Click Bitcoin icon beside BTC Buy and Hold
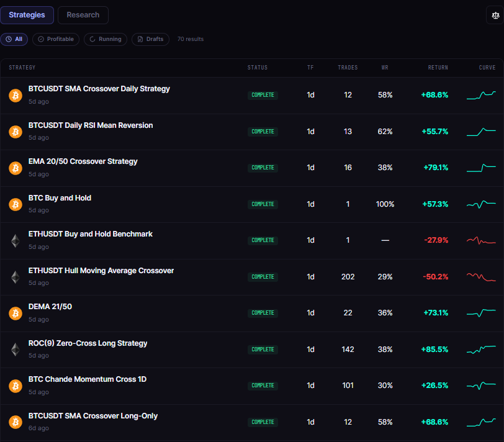Screen dimensions: 504x442 pyautogui.click(x=16, y=204)
